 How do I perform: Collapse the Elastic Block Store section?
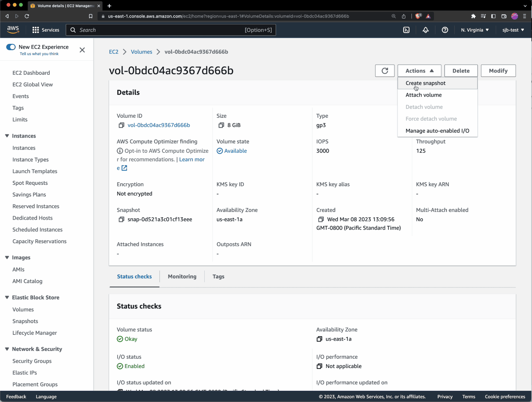tap(7, 297)
